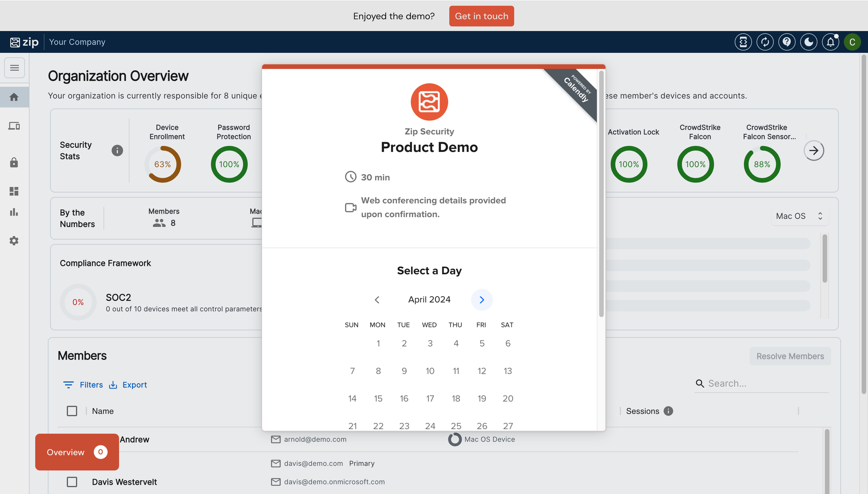Click the next arrow in Security Stats

(814, 151)
